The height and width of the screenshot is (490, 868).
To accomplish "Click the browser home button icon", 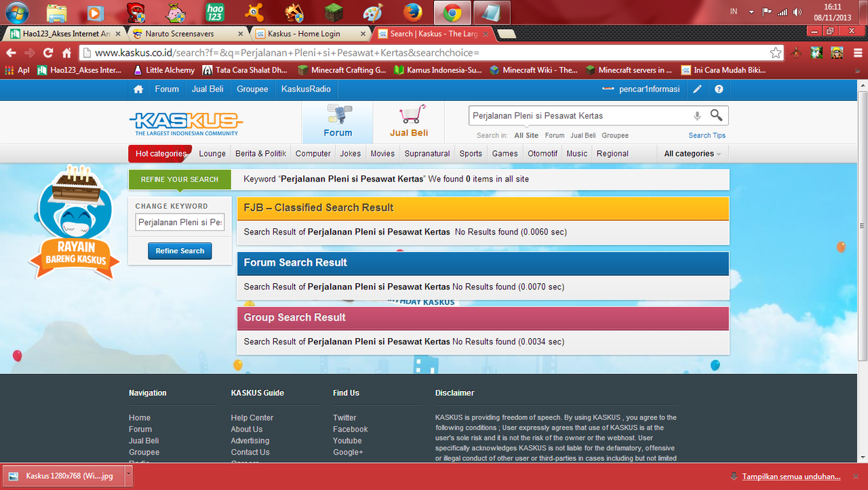I will pyautogui.click(x=66, y=53).
